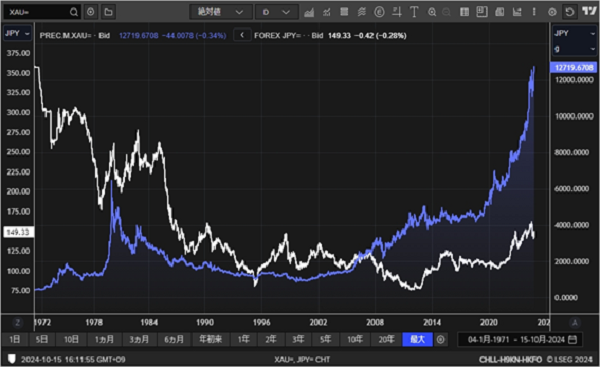Select the area chart type icon
The image size is (600, 367).
coord(309,12)
